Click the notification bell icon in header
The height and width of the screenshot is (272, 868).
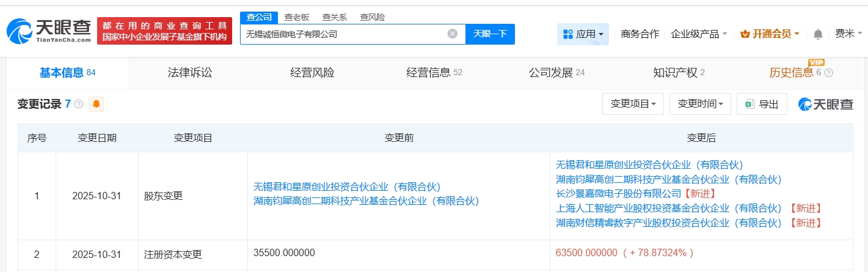[x=818, y=34]
